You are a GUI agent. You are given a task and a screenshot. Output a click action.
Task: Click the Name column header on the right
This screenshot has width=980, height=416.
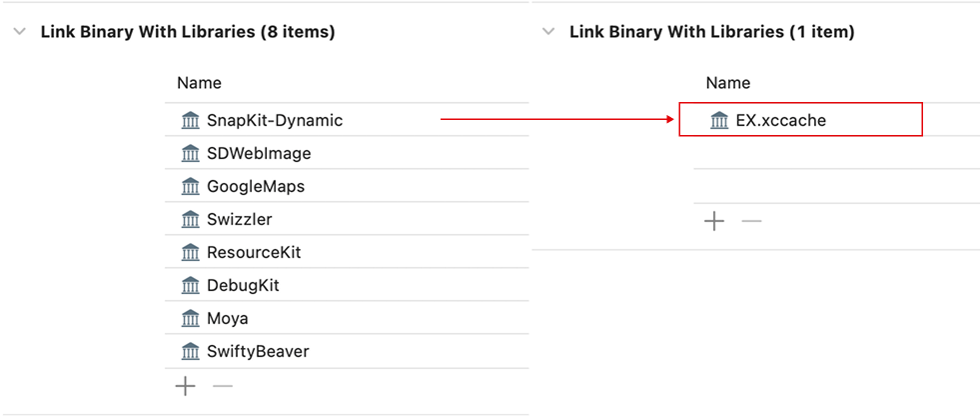point(728,83)
